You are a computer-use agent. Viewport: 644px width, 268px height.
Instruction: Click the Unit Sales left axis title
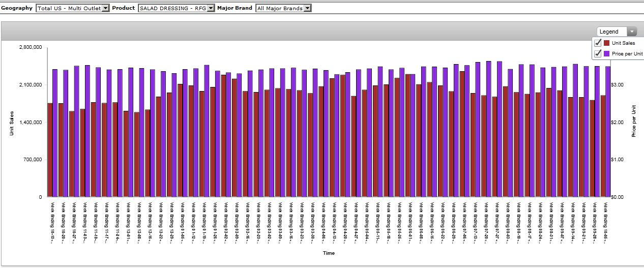point(12,124)
